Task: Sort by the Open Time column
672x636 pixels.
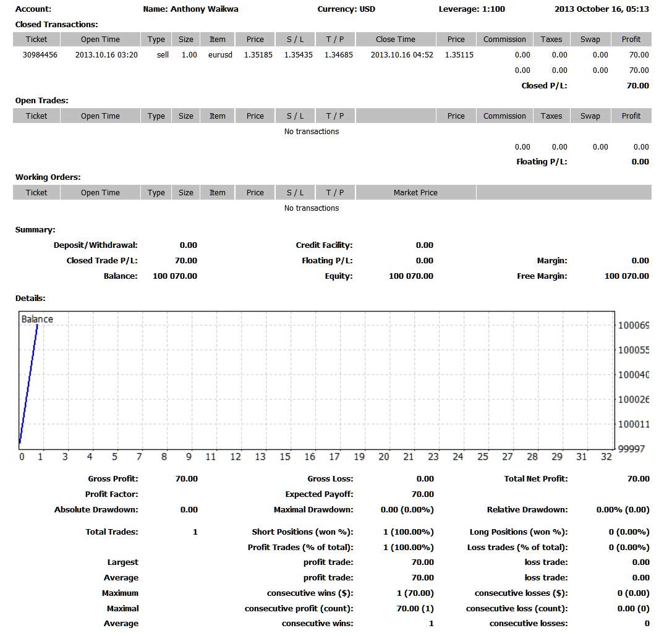Action: (x=100, y=39)
